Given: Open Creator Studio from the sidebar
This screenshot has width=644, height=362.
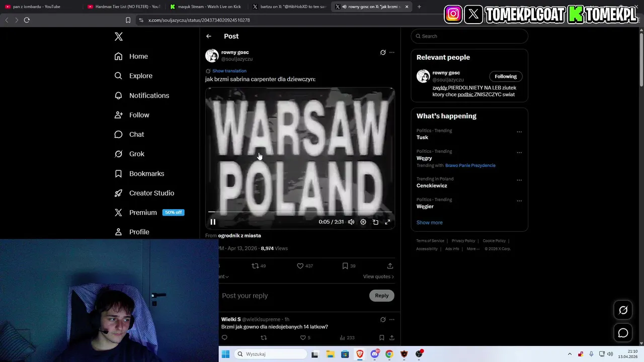Looking at the screenshot, I should click(x=144, y=193).
